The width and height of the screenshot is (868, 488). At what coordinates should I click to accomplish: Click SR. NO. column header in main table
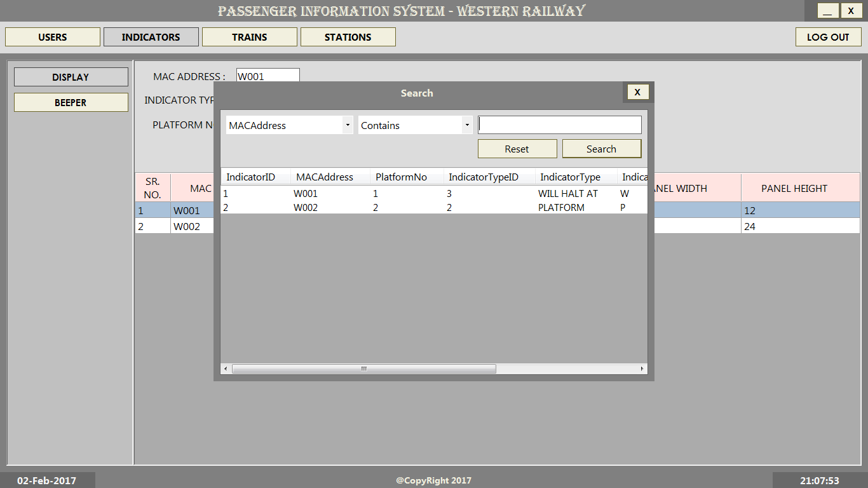click(153, 188)
